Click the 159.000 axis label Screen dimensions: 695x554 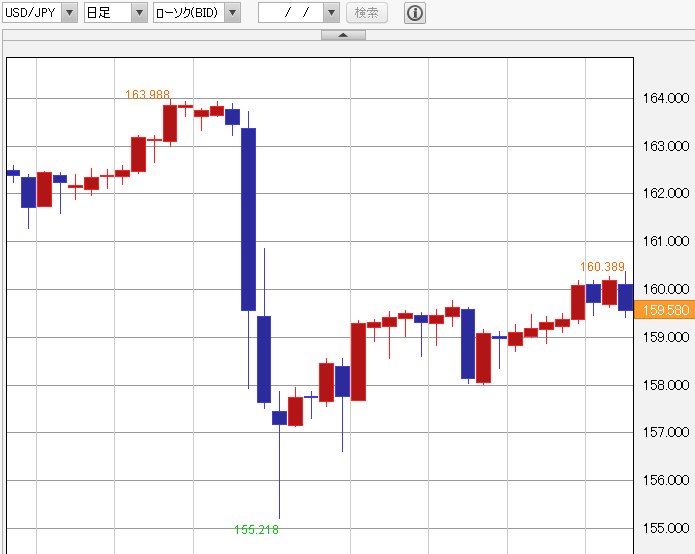pos(666,337)
